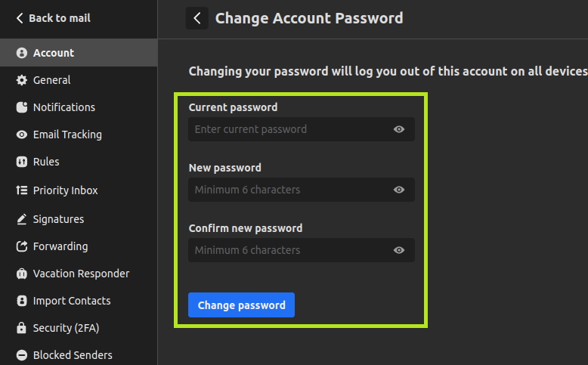Return via Back to mail chevron

pos(20,18)
